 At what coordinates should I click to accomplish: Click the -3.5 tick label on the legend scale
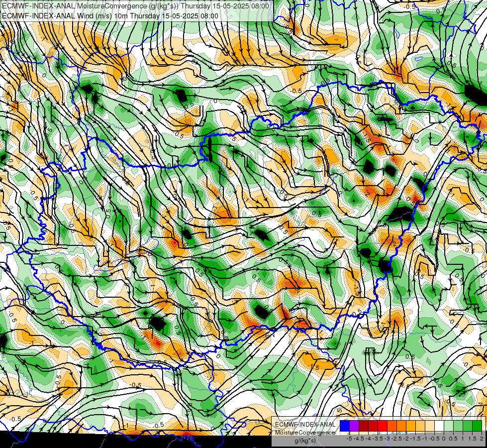[x=378, y=439]
